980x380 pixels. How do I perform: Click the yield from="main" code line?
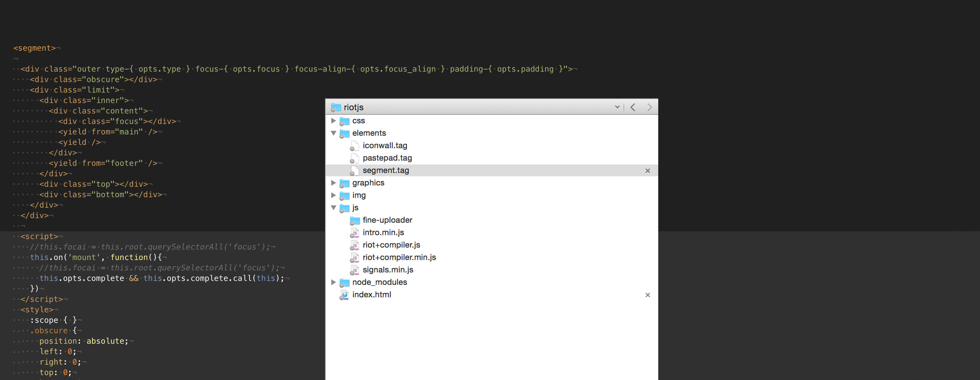click(108, 132)
